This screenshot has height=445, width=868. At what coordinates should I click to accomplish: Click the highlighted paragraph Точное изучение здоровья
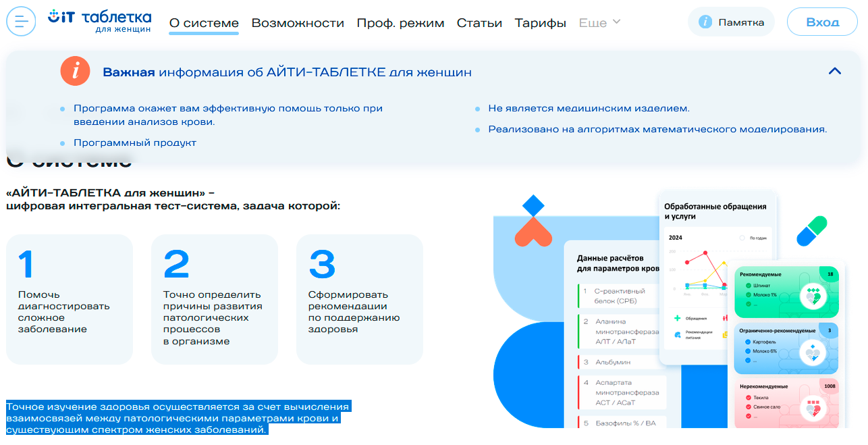tap(179, 418)
